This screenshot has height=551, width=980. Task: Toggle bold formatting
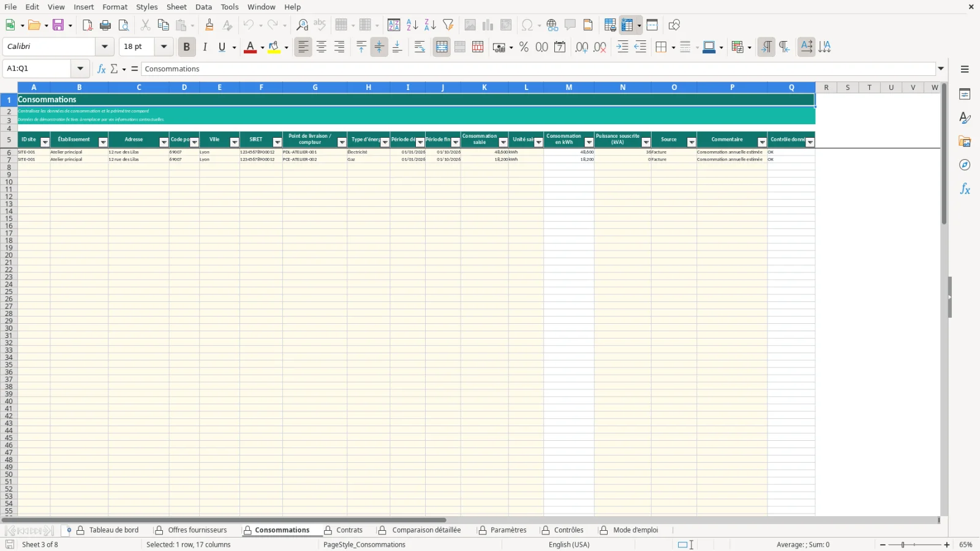[x=187, y=47]
